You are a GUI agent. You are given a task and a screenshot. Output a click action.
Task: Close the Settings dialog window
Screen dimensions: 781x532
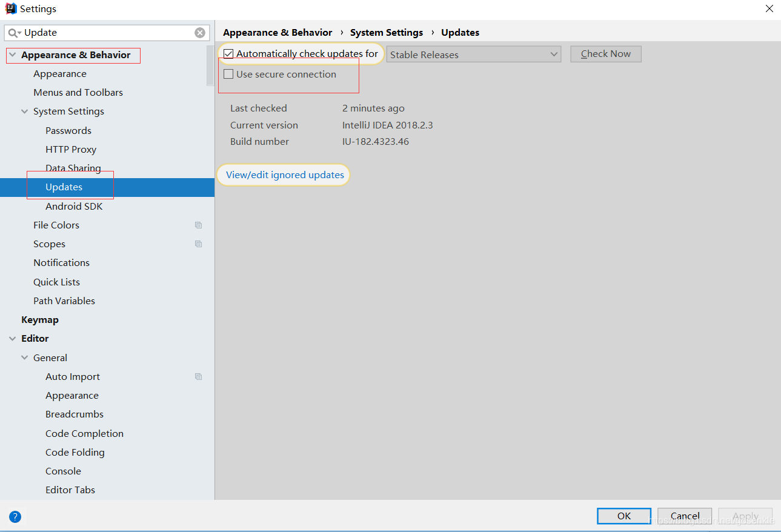click(769, 8)
